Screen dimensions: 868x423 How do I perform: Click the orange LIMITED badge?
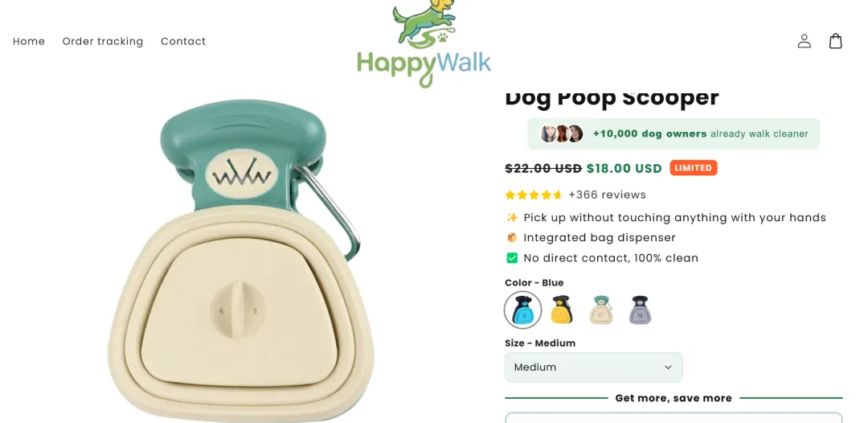693,168
